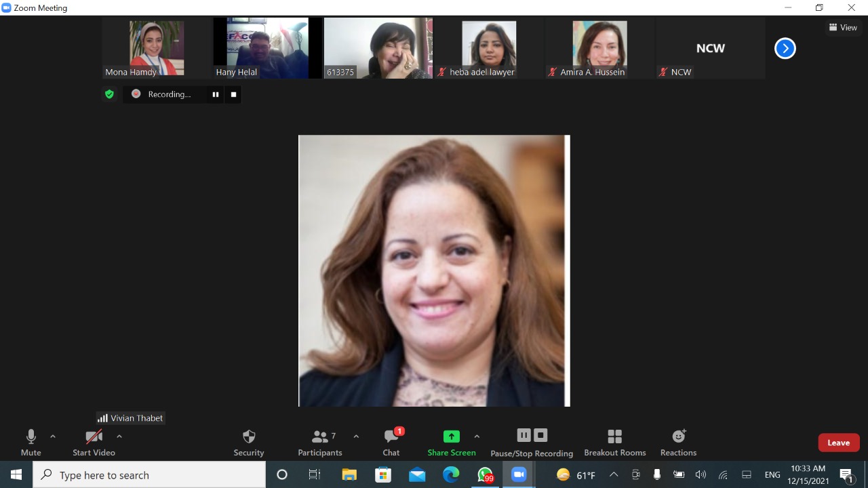Leave the meeting
Viewport: 868px width, 488px height.
(x=838, y=442)
